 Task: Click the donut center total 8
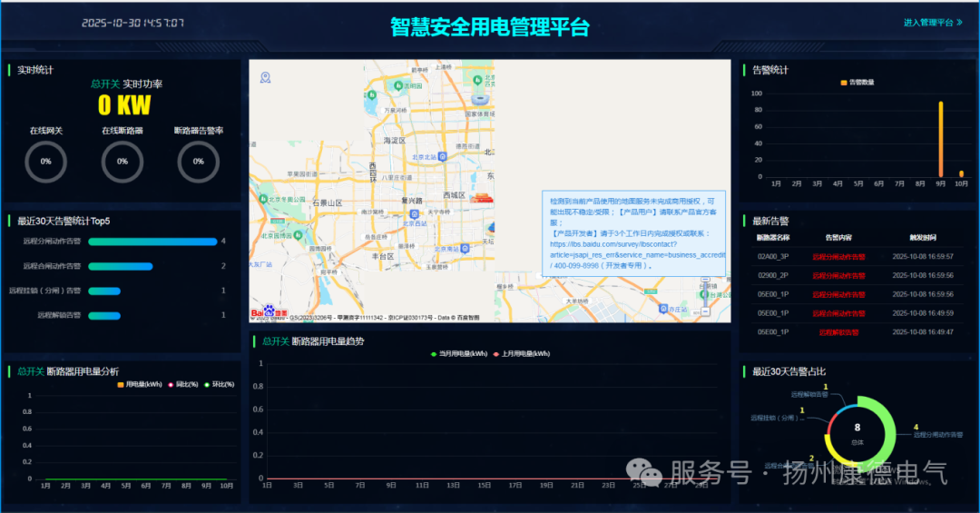pos(857,428)
